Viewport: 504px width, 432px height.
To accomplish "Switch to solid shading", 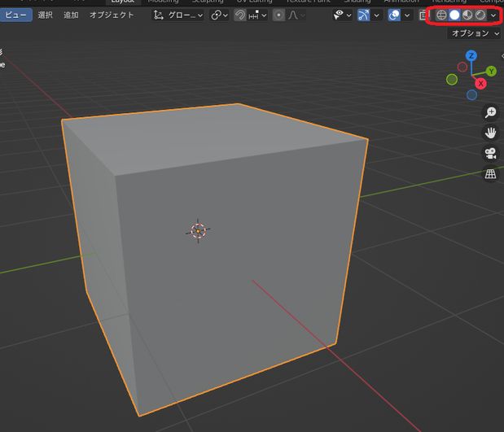I will pos(454,15).
